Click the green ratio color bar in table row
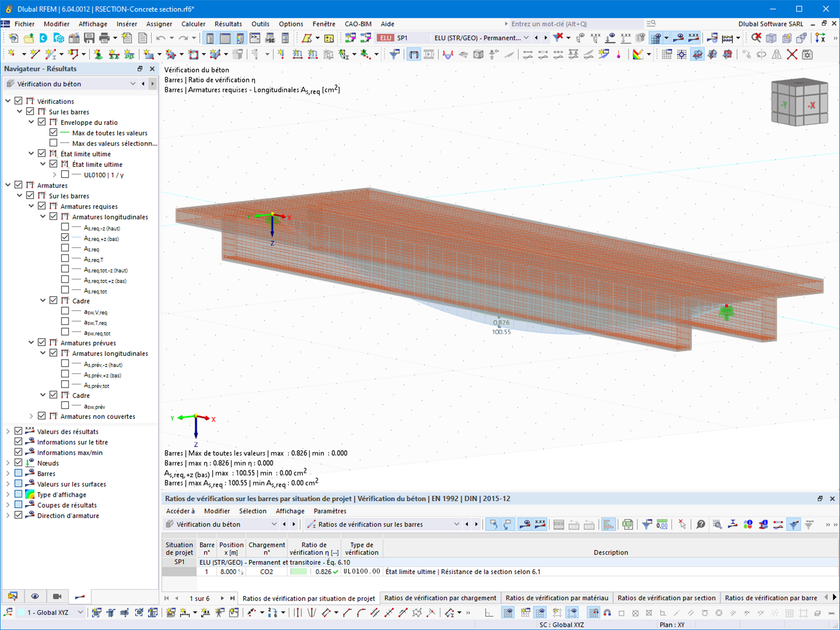Screen dimensions: 840x630 pyautogui.click(x=299, y=572)
